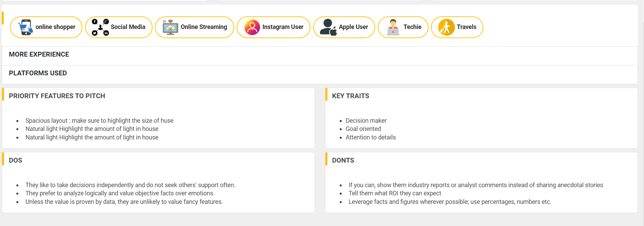Click the PRIORITY FEATURES TO PITCH heading

(57, 96)
